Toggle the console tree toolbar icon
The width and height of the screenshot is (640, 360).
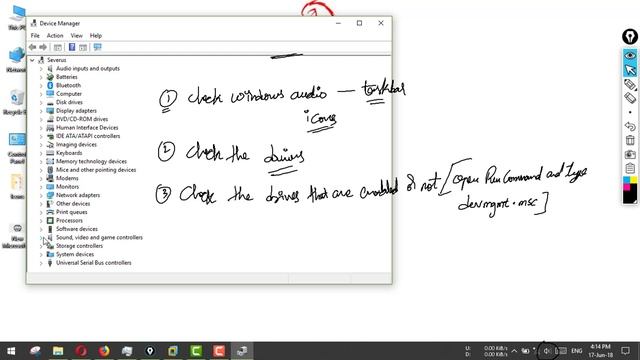[58, 47]
